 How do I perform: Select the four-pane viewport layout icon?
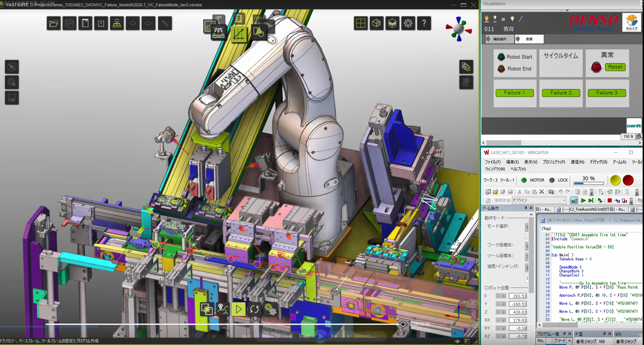(x=361, y=23)
